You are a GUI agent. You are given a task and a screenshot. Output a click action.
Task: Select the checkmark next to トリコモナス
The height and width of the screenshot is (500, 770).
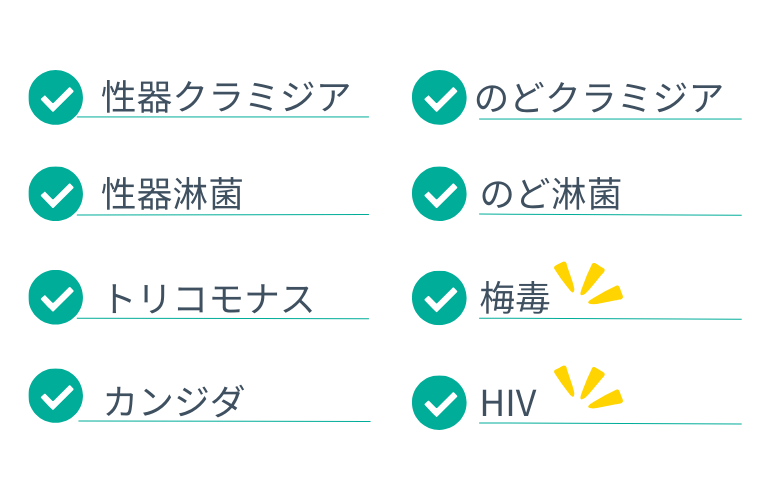(55, 298)
